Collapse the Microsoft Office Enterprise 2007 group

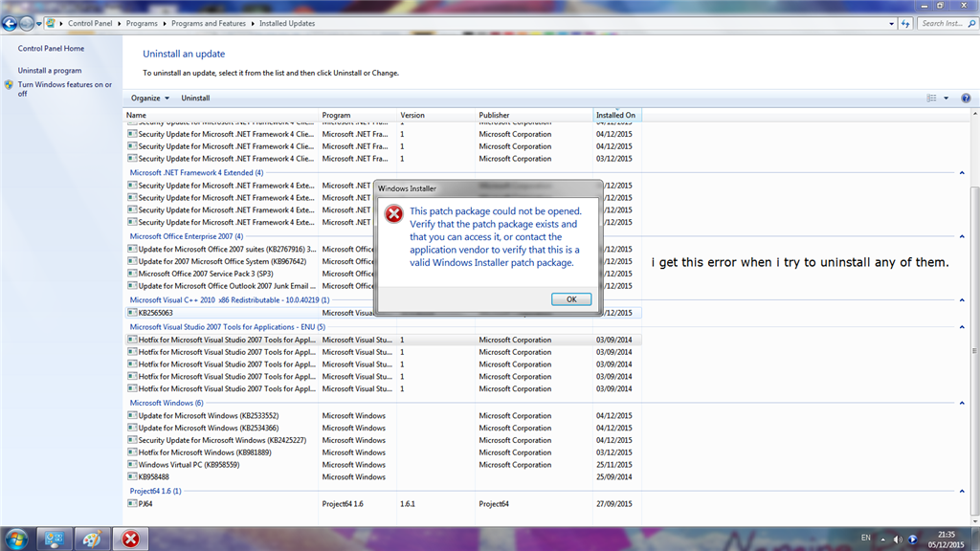tap(962, 237)
